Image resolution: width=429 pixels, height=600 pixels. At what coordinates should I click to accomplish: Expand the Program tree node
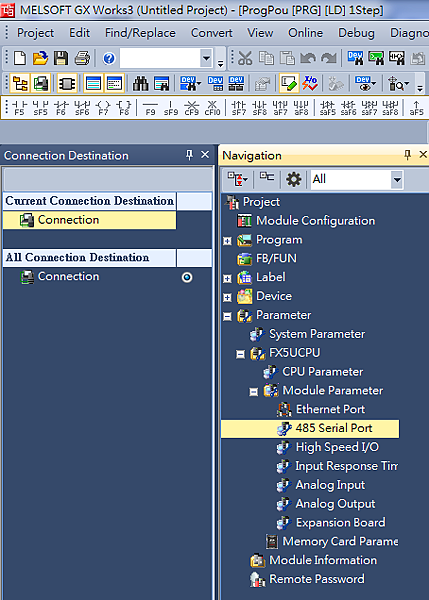click(227, 241)
